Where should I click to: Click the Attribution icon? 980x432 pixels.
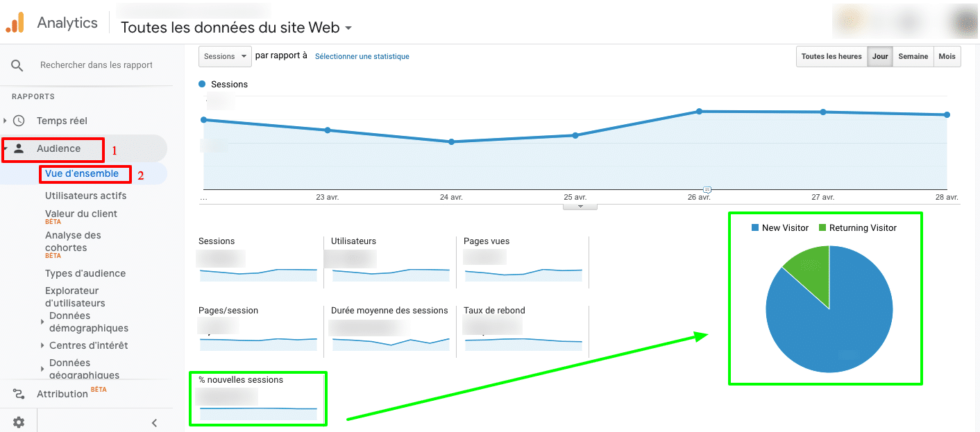click(19, 394)
